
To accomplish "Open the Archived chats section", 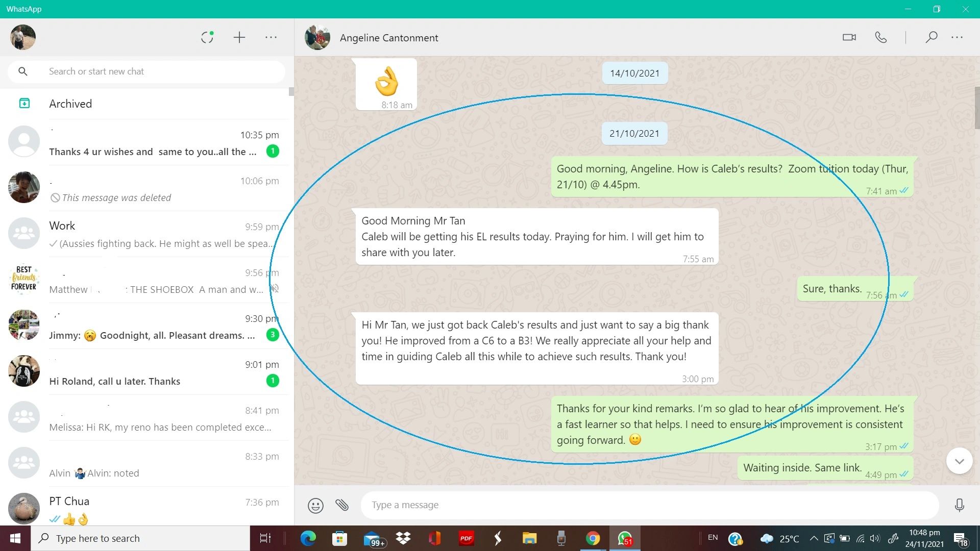I will point(70,104).
